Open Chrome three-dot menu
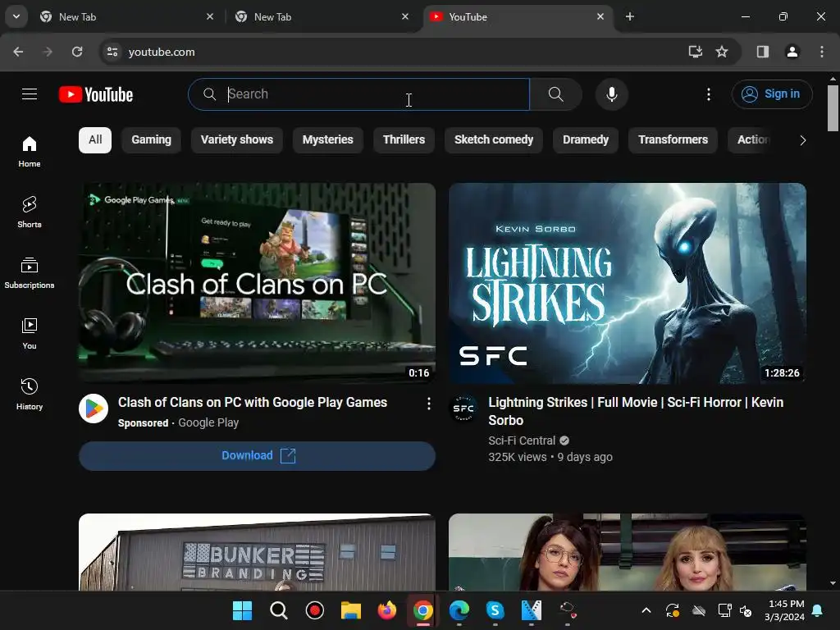840x630 pixels. click(x=822, y=52)
